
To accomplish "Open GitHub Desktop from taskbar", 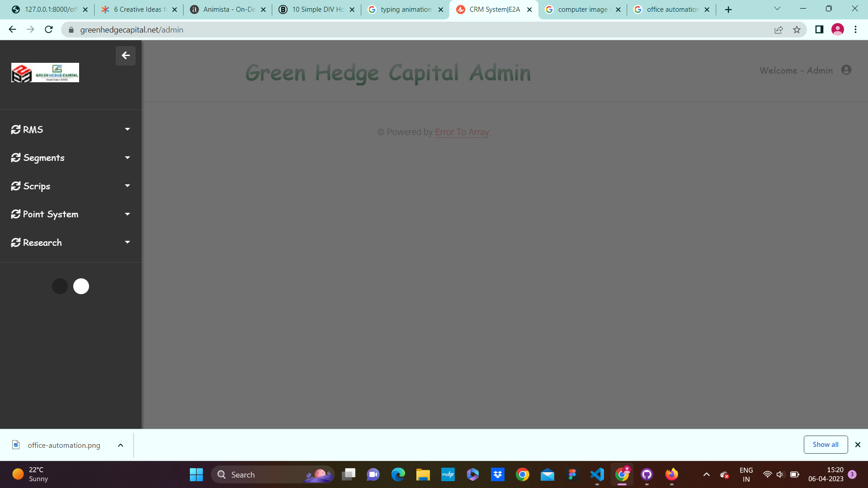I will 646,474.
